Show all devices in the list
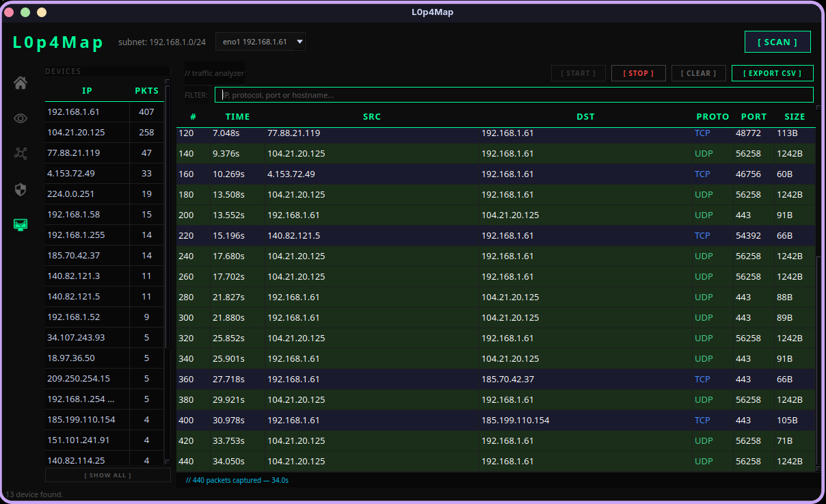826x504 pixels. 108,475
